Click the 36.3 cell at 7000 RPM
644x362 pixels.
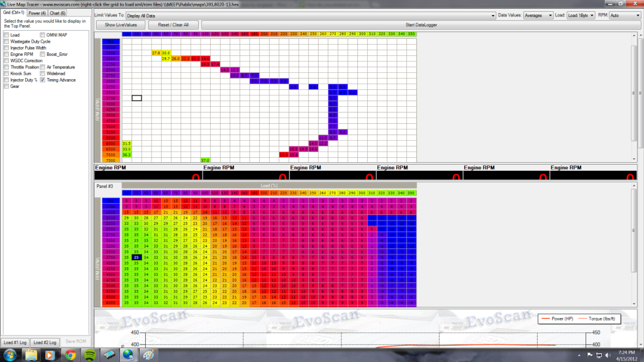click(x=126, y=155)
